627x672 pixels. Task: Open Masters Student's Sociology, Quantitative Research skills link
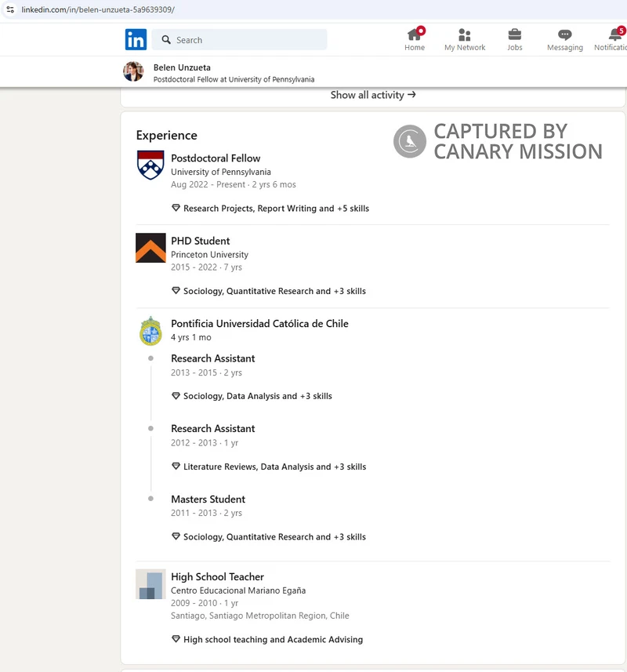pos(274,537)
